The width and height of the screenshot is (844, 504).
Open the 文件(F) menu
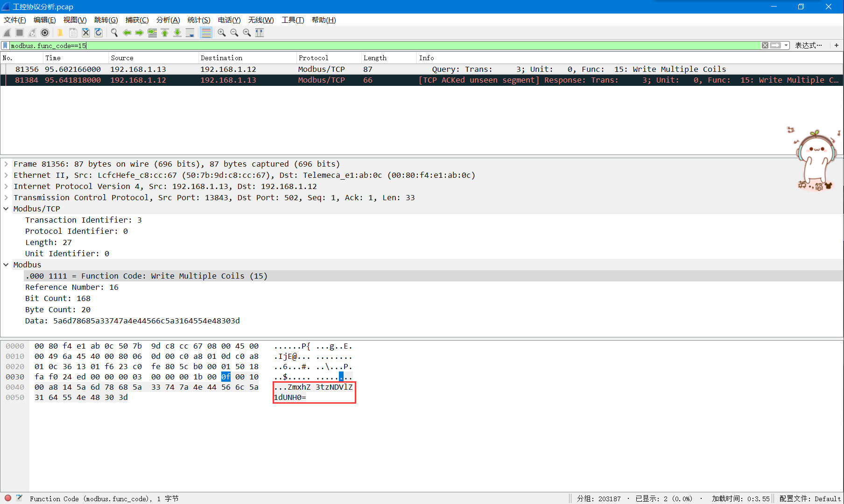pos(15,20)
